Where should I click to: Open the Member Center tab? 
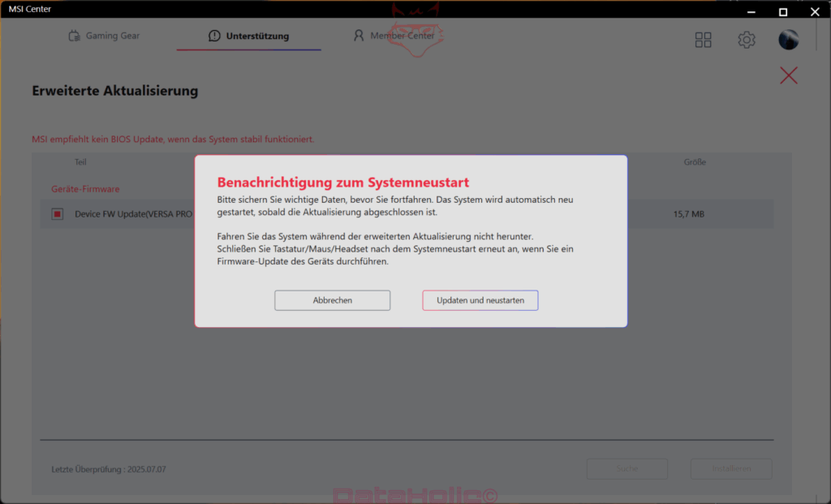pos(394,36)
